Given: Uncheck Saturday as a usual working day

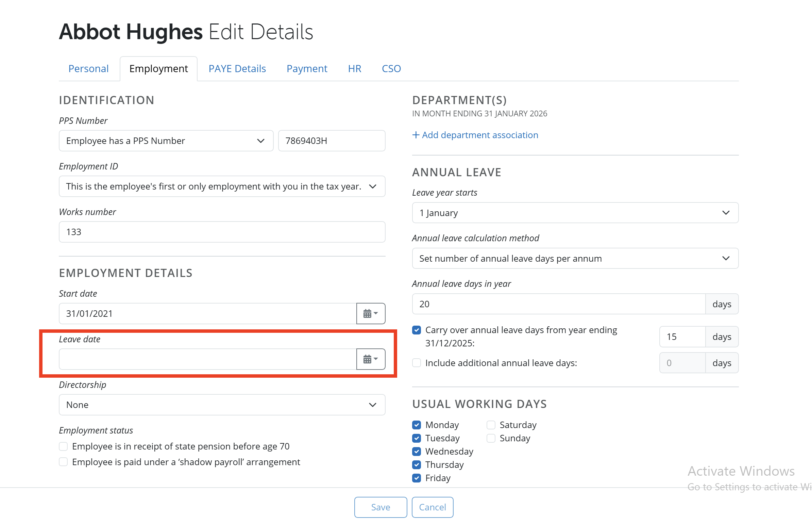Looking at the screenshot, I should point(491,425).
